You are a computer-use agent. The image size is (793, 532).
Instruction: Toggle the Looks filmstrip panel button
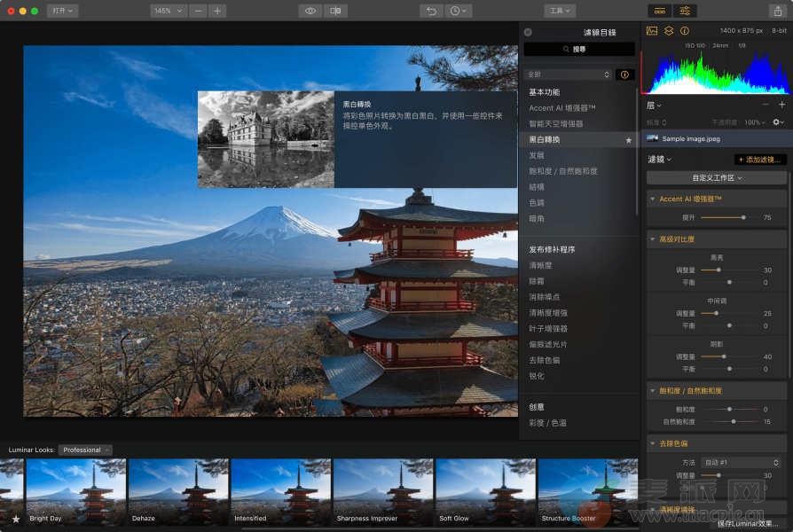[x=659, y=11]
